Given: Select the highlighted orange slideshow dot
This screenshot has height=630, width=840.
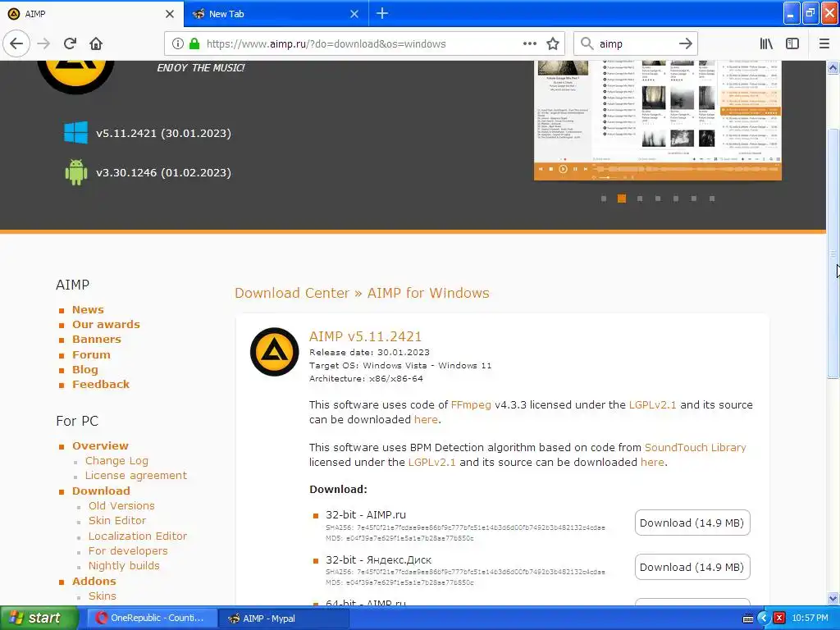Looking at the screenshot, I should pos(622,199).
